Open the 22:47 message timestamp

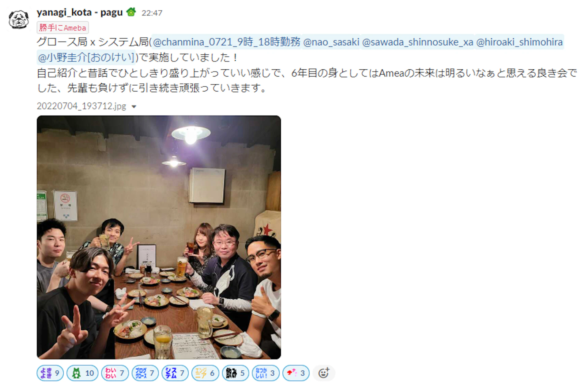point(152,13)
